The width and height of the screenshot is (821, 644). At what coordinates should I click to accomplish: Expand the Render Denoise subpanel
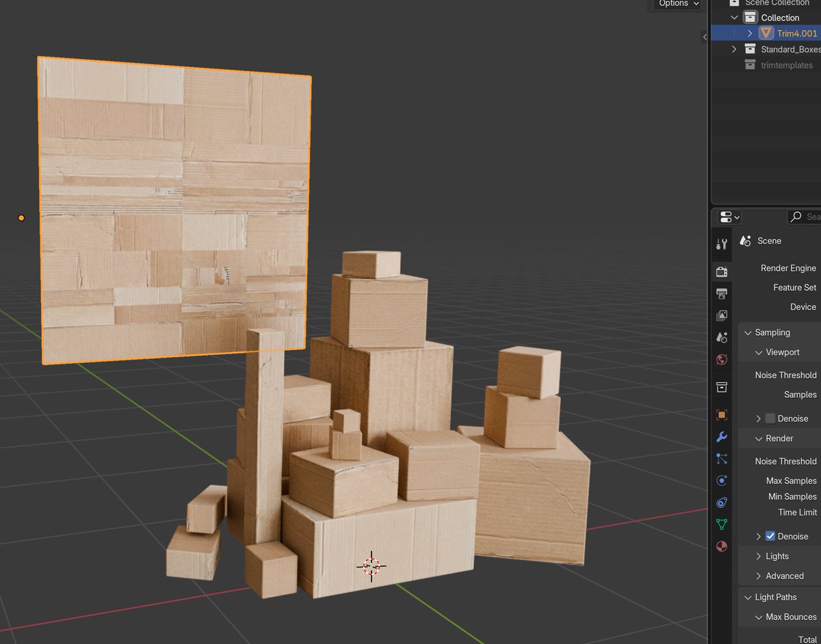[x=759, y=537]
